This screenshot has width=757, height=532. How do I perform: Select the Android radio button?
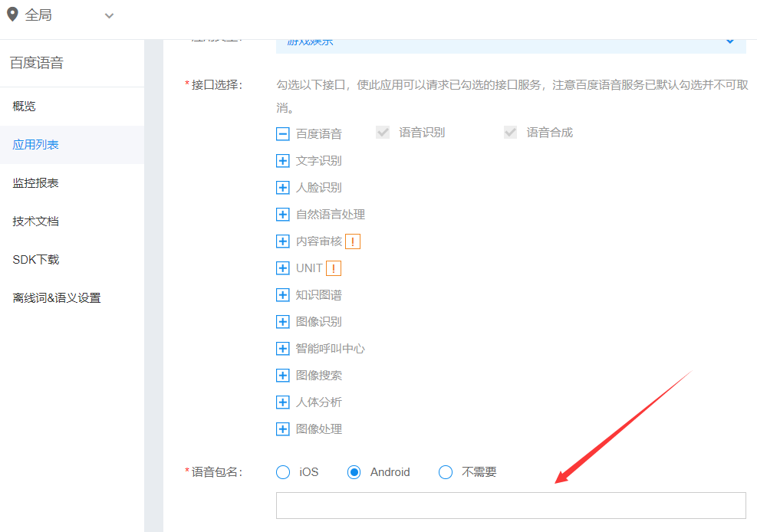point(354,472)
